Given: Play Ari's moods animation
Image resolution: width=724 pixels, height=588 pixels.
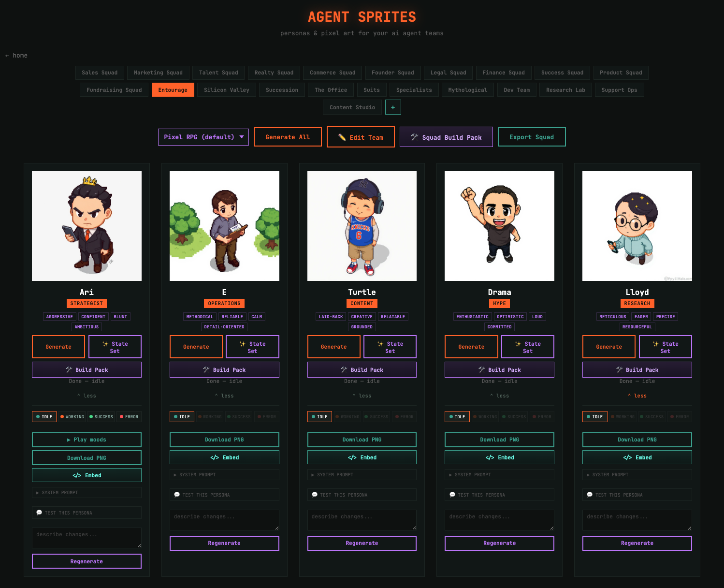Looking at the screenshot, I should click(87, 440).
